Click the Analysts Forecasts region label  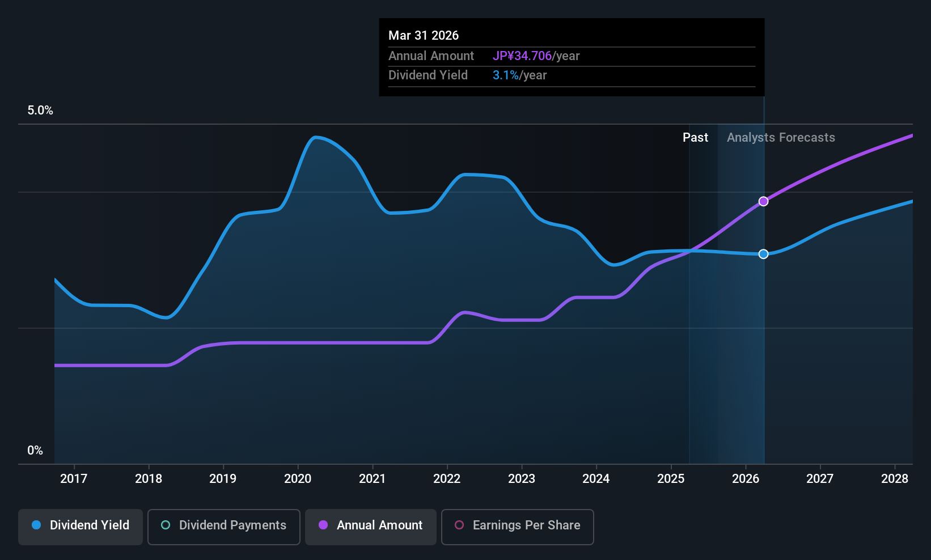(x=781, y=138)
